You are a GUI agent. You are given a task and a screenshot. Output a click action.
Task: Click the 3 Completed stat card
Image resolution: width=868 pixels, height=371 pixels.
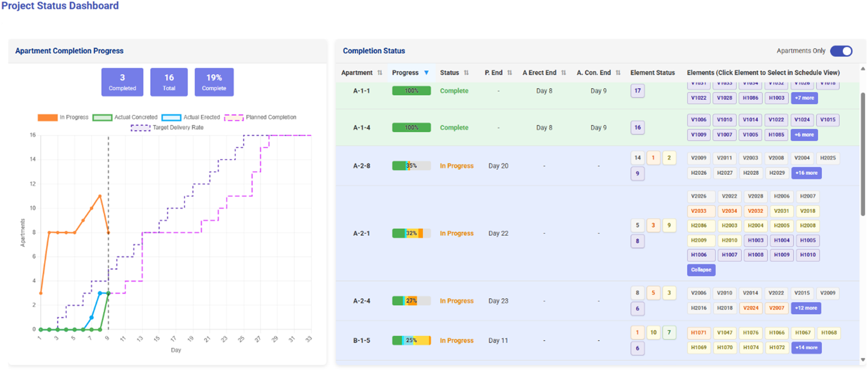coord(122,82)
